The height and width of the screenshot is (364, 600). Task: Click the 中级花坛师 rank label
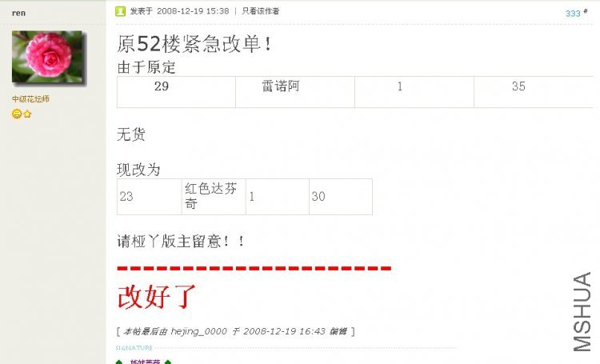30,98
